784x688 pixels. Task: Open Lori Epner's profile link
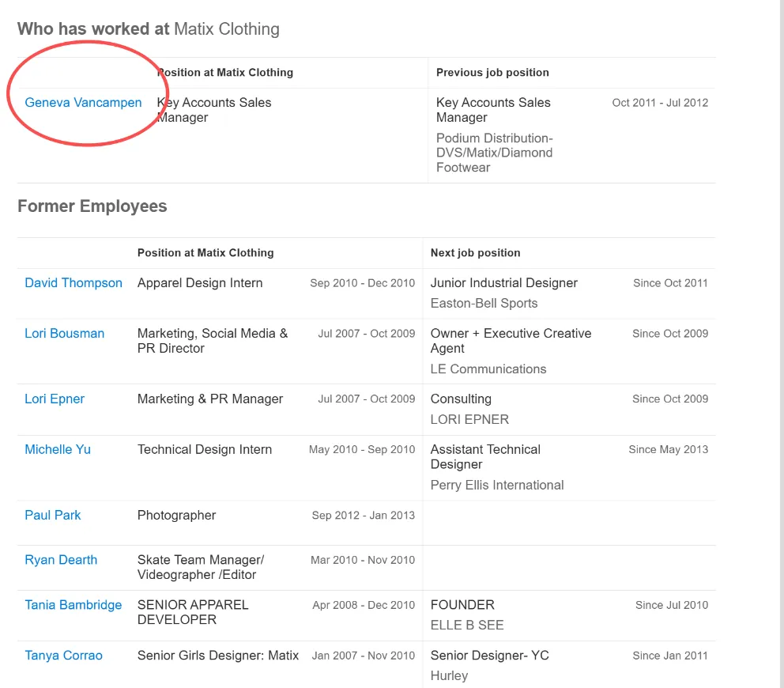(x=55, y=399)
